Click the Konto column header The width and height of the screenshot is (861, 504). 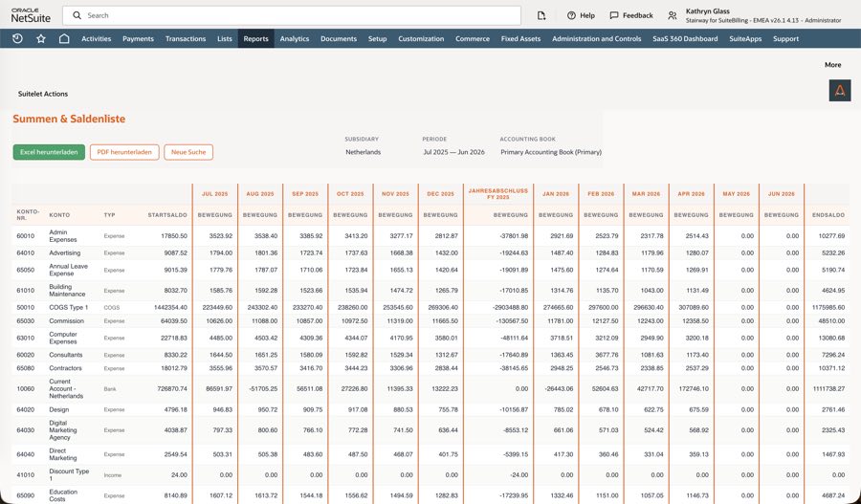[59, 215]
